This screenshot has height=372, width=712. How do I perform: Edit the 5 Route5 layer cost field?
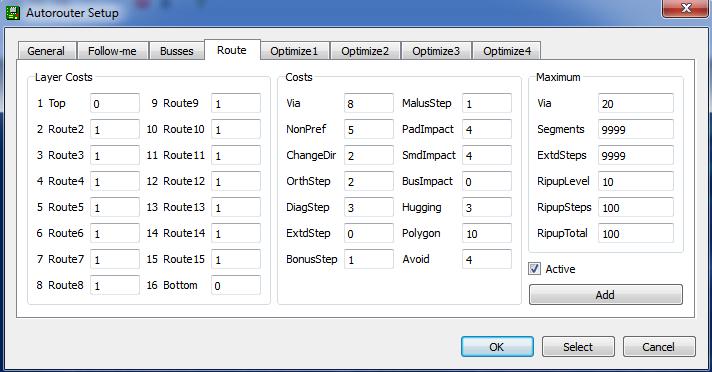(115, 208)
